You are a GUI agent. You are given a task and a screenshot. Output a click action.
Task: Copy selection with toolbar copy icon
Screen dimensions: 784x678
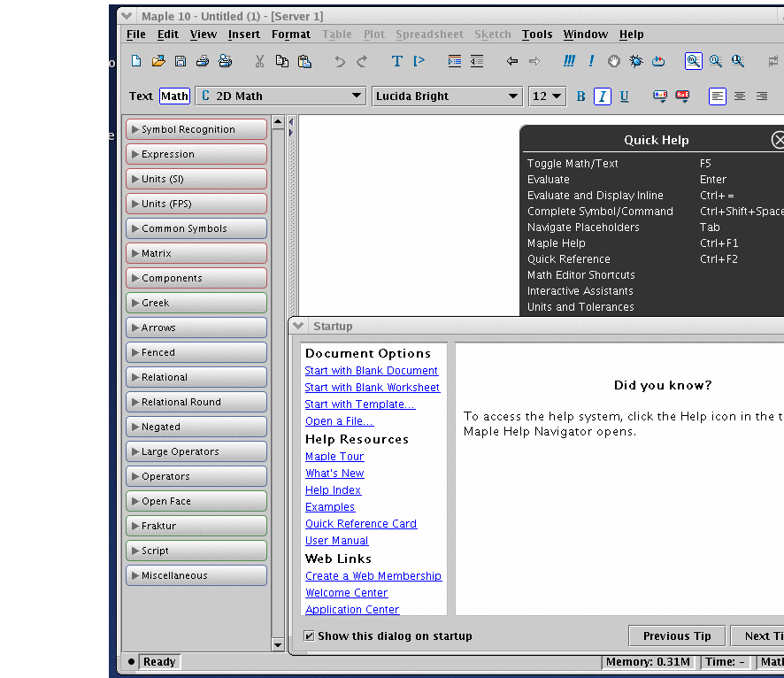pos(282,61)
